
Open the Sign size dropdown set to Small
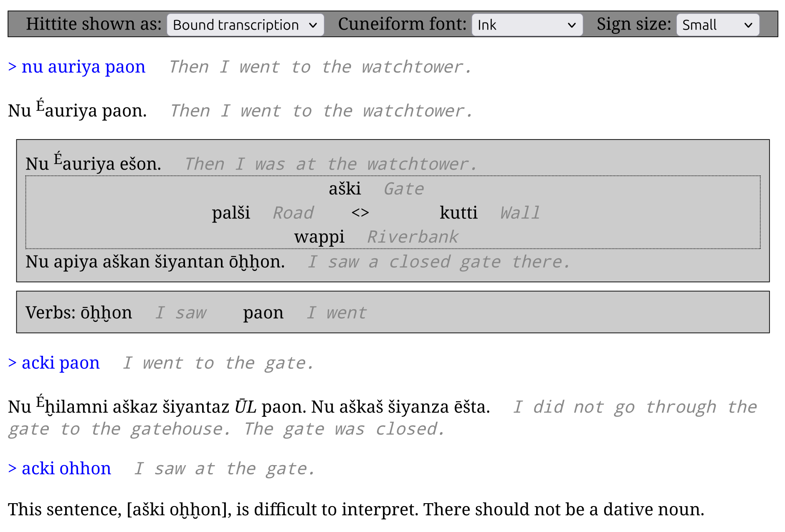(717, 25)
